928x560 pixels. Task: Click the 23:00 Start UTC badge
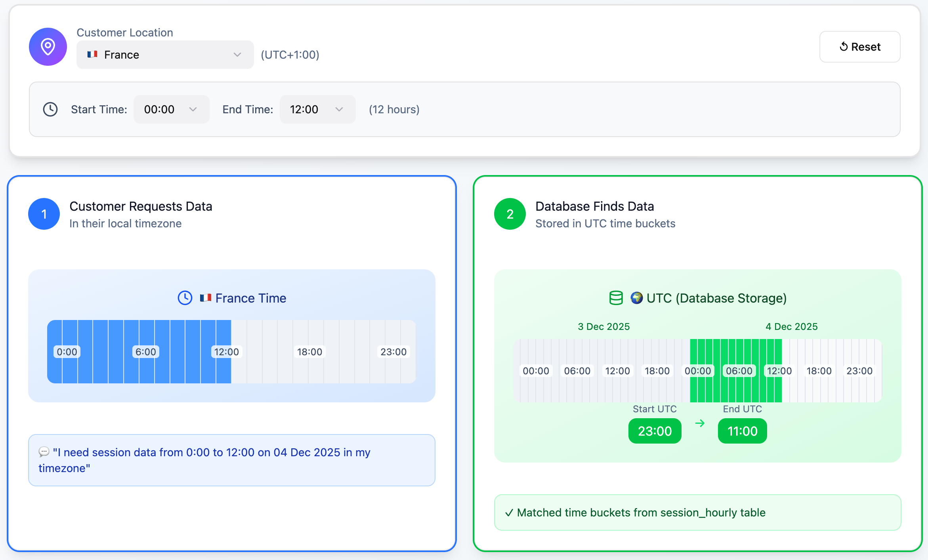[x=655, y=431]
